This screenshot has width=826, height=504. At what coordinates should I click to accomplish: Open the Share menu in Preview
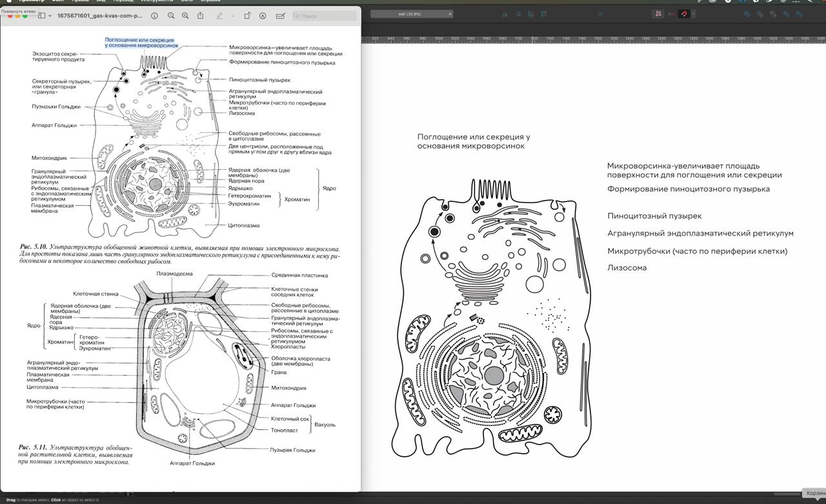[x=200, y=15]
